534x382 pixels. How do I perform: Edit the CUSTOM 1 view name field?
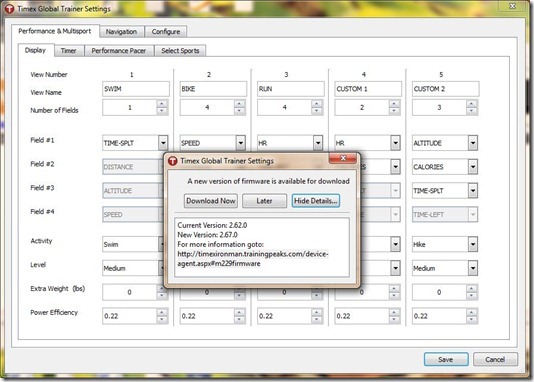coord(368,89)
